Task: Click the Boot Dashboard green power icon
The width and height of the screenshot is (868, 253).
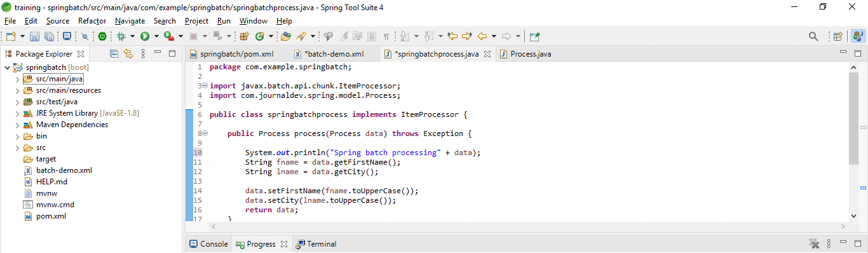Action: click(x=102, y=36)
